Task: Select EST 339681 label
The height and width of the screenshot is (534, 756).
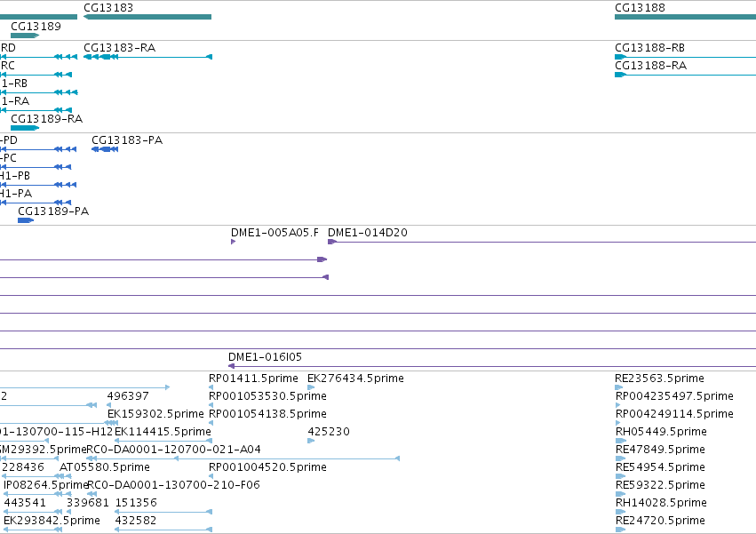Action: pos(88,503)
